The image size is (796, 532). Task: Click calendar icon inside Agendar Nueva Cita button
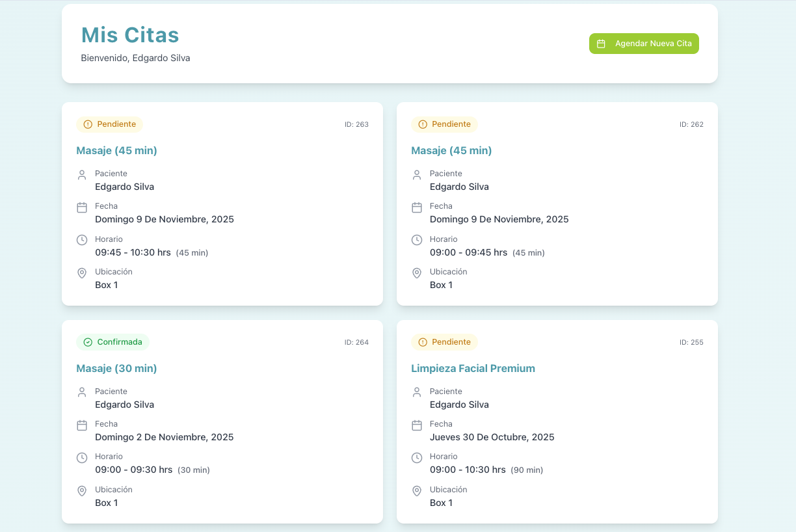click(x=601, y=44)
